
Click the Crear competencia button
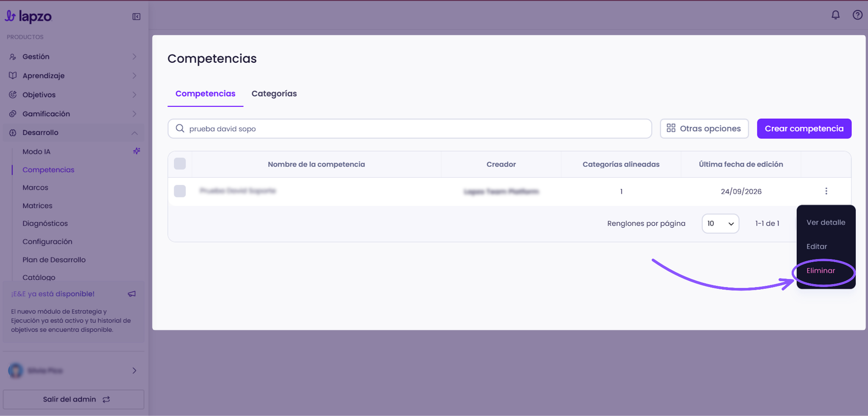[804, 128]
